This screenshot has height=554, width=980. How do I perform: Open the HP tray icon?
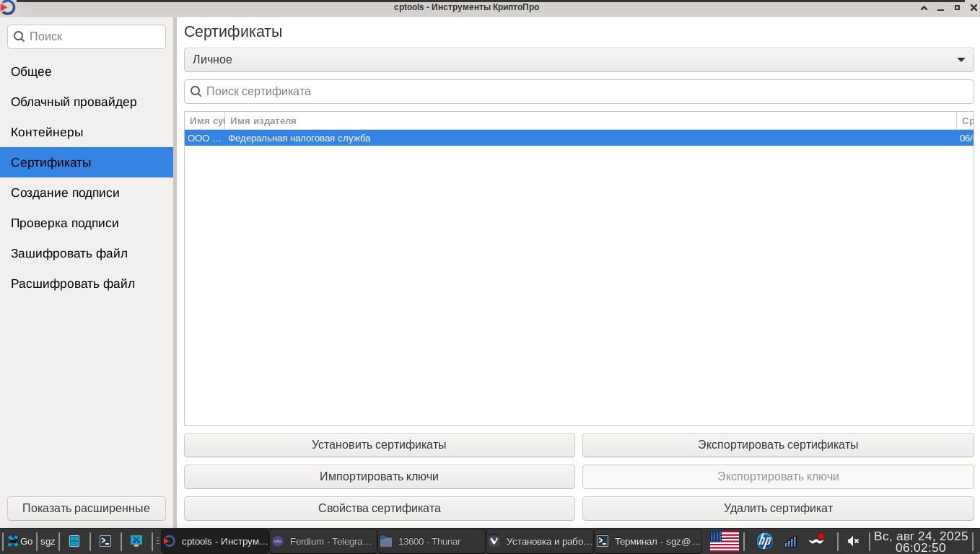[x=764, y=541]
